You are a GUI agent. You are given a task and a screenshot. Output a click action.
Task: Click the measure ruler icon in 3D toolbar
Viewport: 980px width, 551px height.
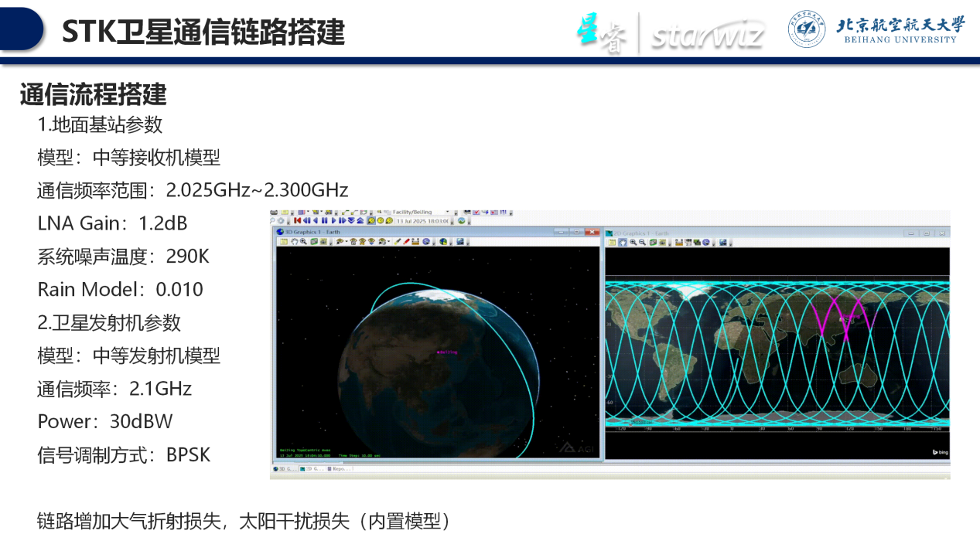(x=415, y=242)
